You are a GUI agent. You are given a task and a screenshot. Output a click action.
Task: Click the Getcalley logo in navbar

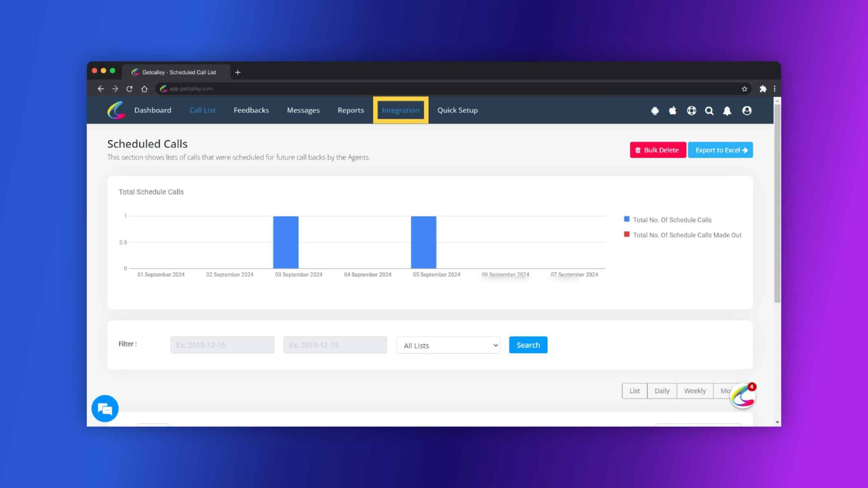tap(116, 110)
